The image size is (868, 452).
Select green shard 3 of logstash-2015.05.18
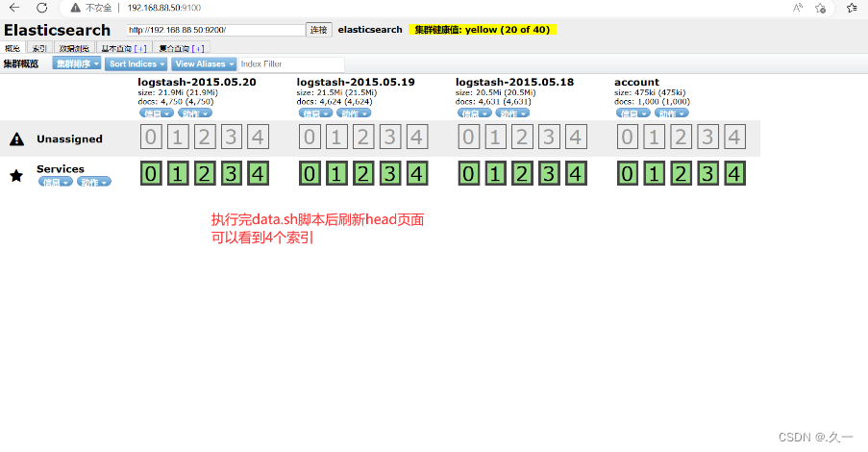(x=549, y=173)
